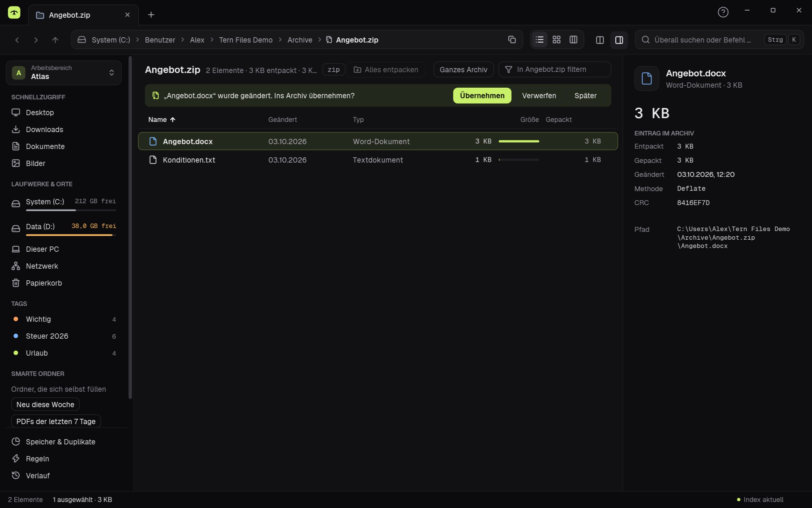The image size is (812, 508).
Task: Open Dokumente in the sidebar
Action: [64, 146]
